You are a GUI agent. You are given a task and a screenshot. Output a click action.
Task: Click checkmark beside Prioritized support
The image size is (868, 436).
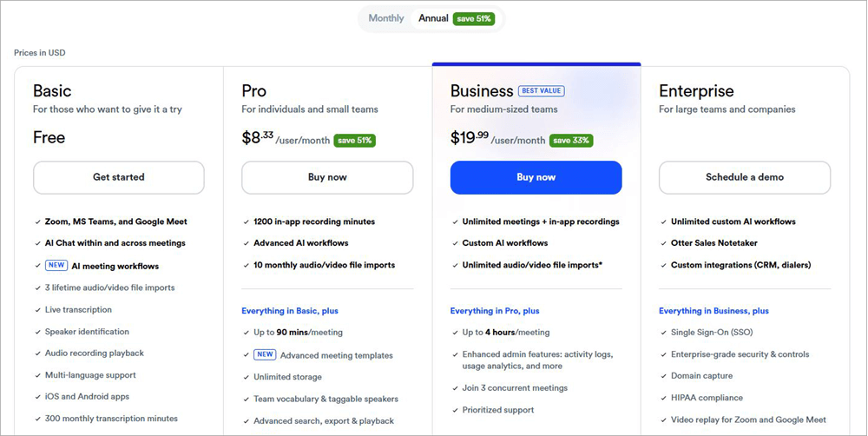pos(455,410)
